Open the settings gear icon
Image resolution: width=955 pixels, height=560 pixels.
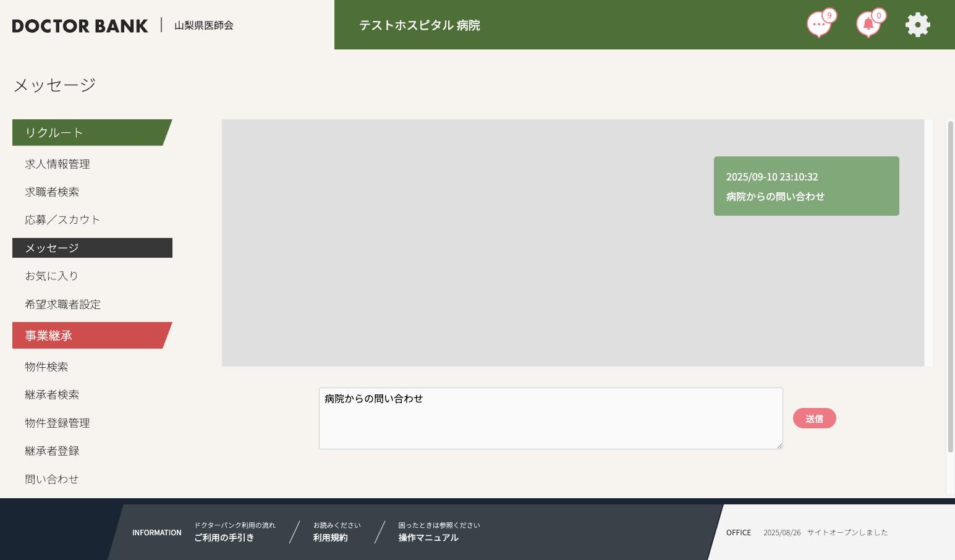tap(917, 25)
